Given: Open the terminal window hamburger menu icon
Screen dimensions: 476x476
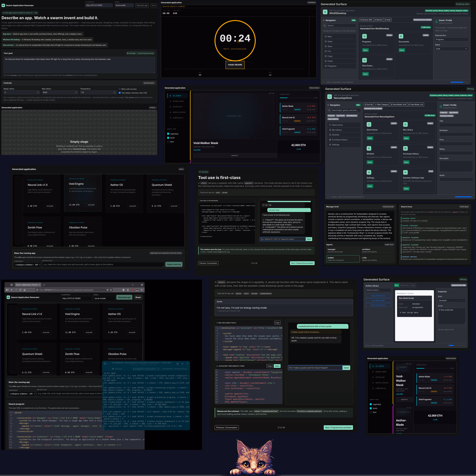Looking at the screenshot, I should (x=182, y=364).
